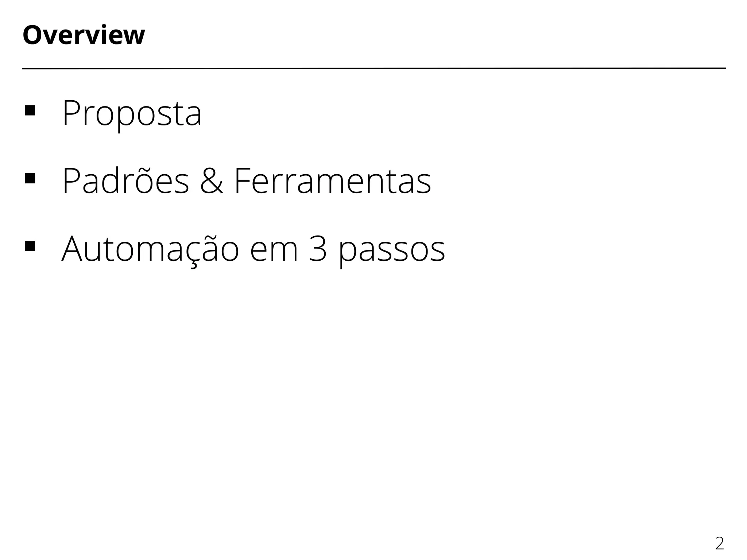Click the word Ferramentas
The height and width of the screenshot is (560, 747).
pyautogui.click(x=332, y=181)
